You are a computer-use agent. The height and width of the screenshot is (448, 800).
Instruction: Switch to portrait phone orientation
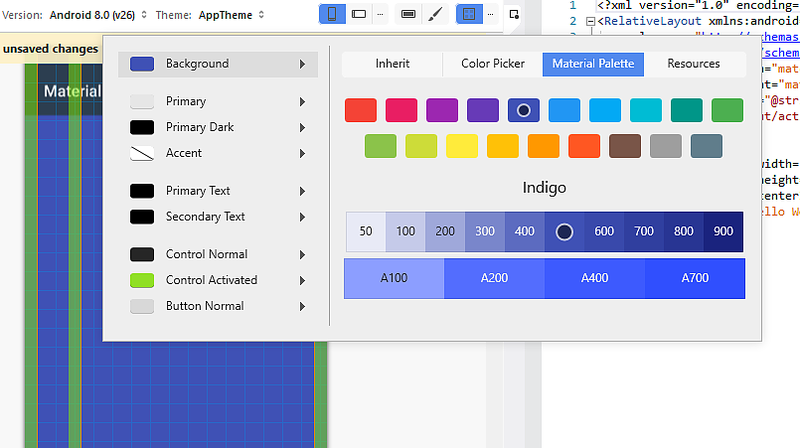pos(332,14)
